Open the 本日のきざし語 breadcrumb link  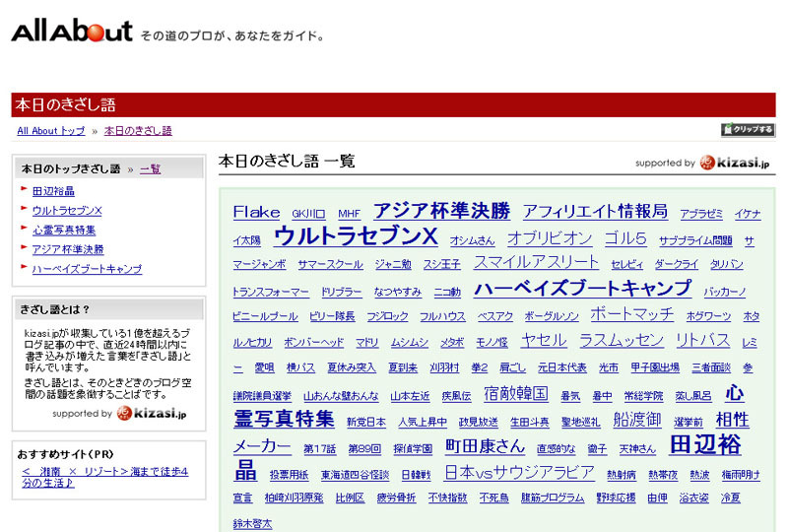(138, 131)
